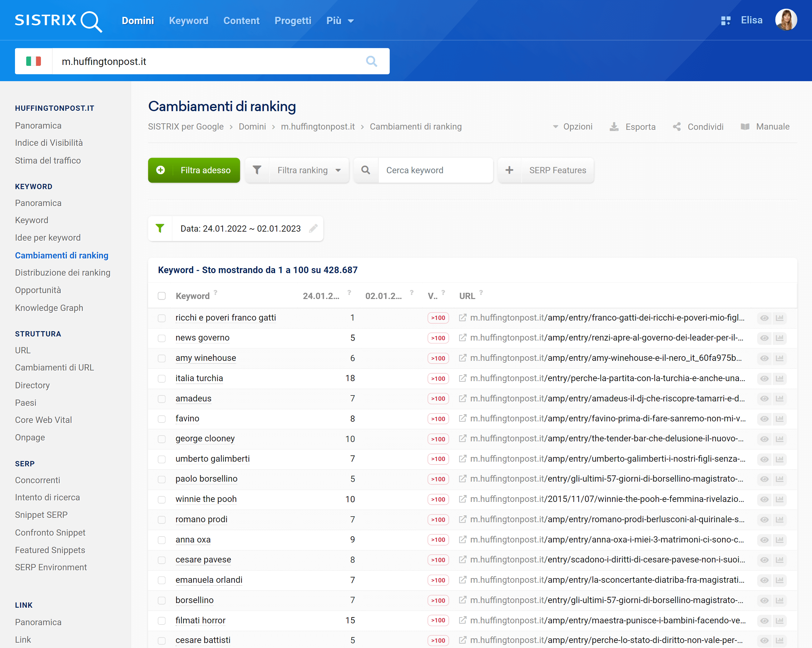Click the blue search magnifier icon
812x648 pixels.
coord(371,61)
